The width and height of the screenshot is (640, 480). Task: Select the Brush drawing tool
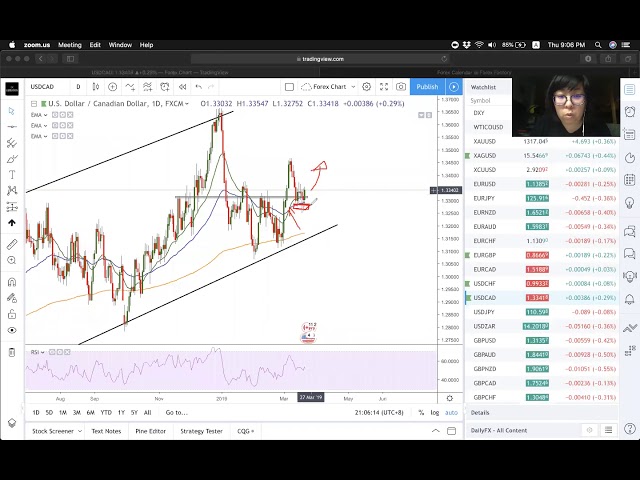click(12, 159)
